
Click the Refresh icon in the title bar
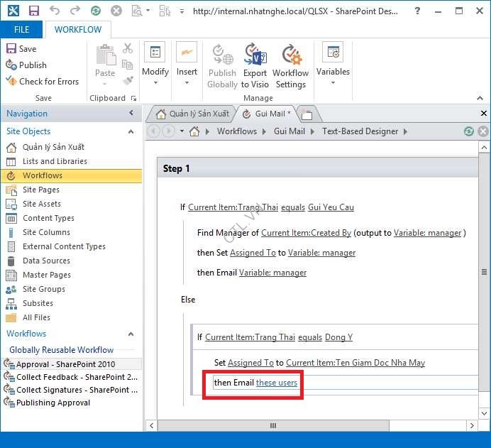(96, 11)
